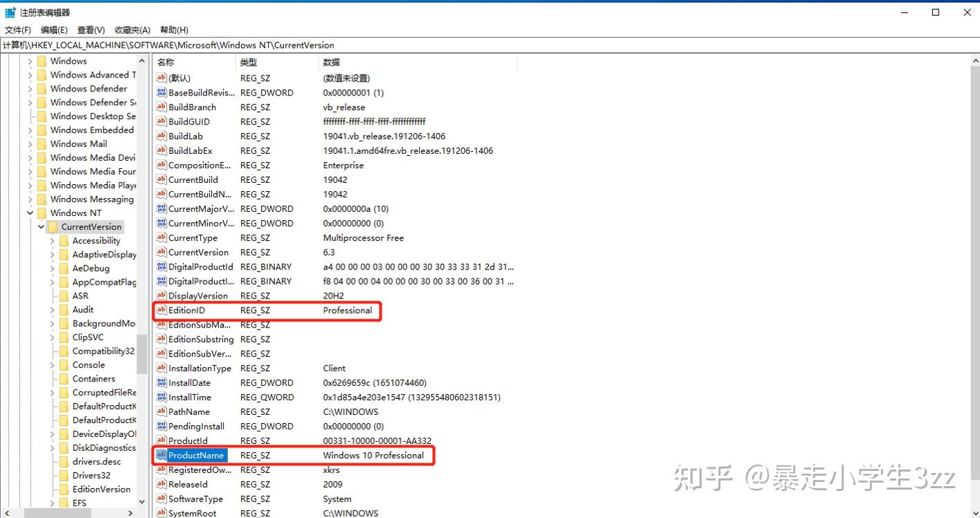
Task: Collapse the Windows NT node
Action: (29, 213)
